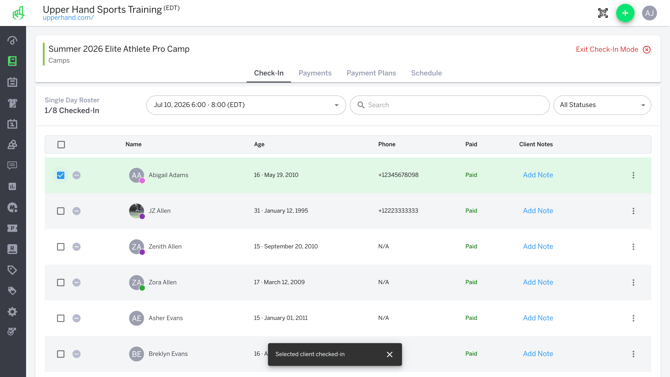Click the minus icon for Zora Allen
The width and height of the screenshot is (670, 377).
76,283
